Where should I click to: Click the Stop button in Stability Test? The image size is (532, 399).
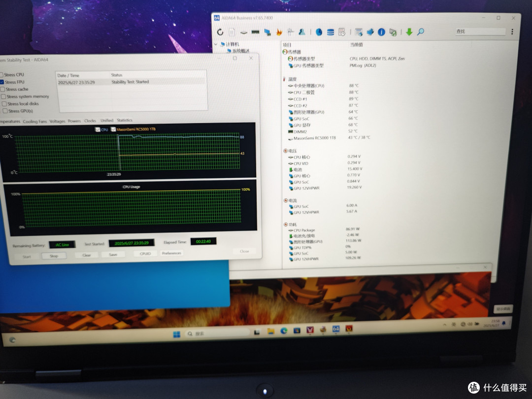click(x=54, y=256)
